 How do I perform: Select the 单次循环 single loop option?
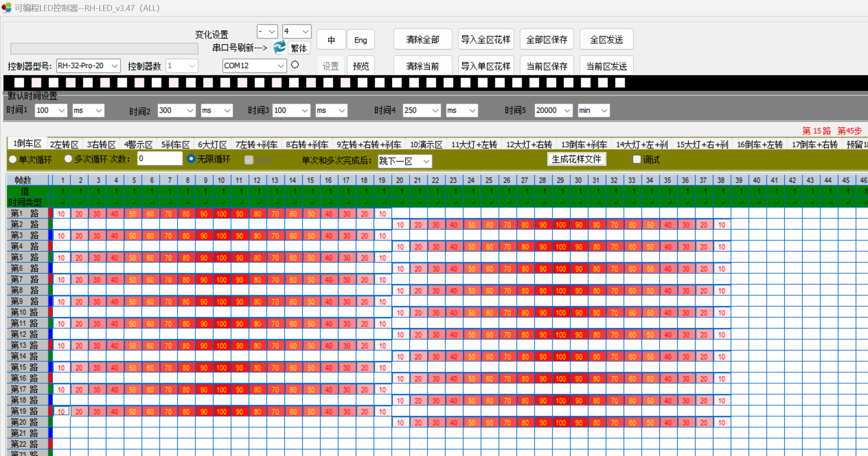(12, 159)
